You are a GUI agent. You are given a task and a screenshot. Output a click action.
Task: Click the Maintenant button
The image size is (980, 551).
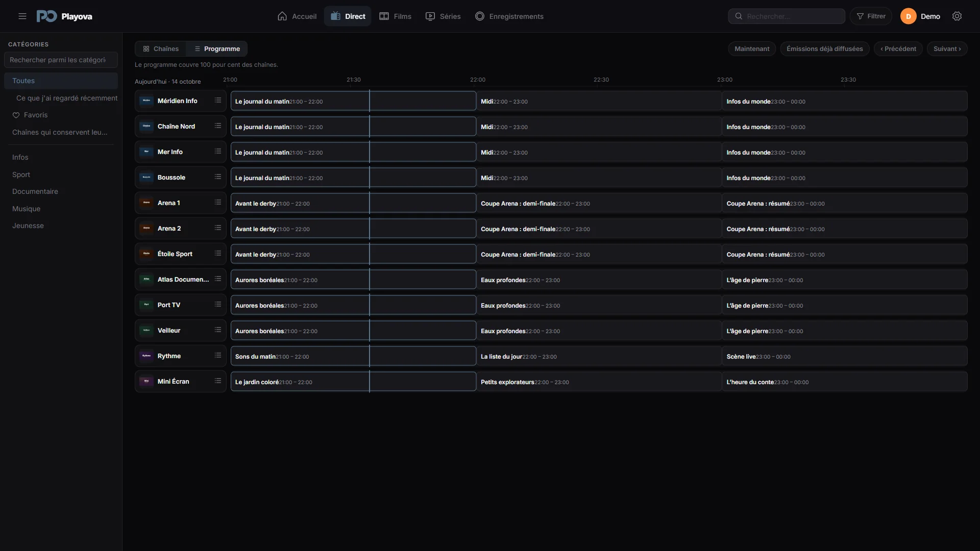pyautogui.click(x=752, y=49)
